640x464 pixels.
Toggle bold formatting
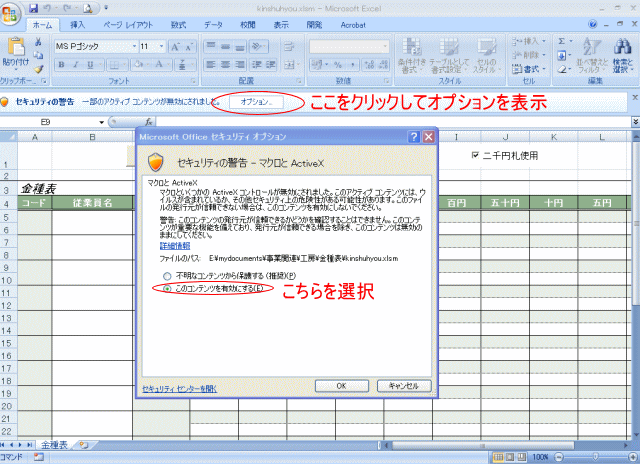point(61,64)
